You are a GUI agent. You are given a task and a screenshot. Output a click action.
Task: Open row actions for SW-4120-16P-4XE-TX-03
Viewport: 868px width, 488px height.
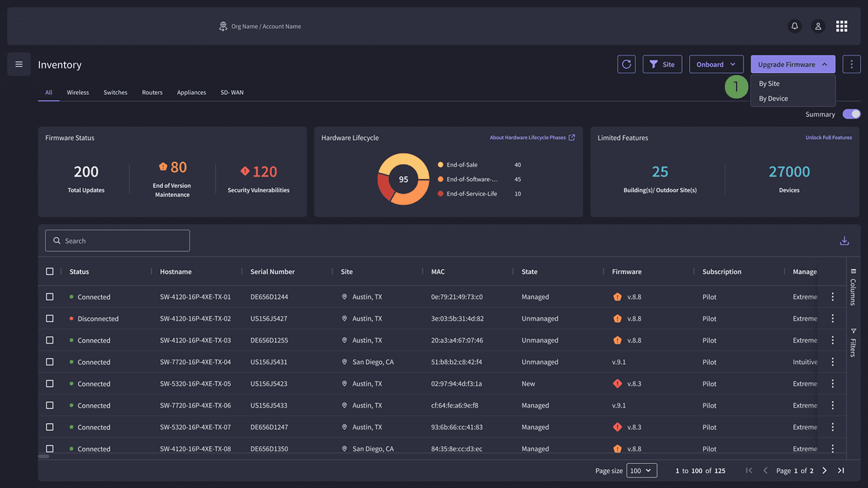click(832, 340)
